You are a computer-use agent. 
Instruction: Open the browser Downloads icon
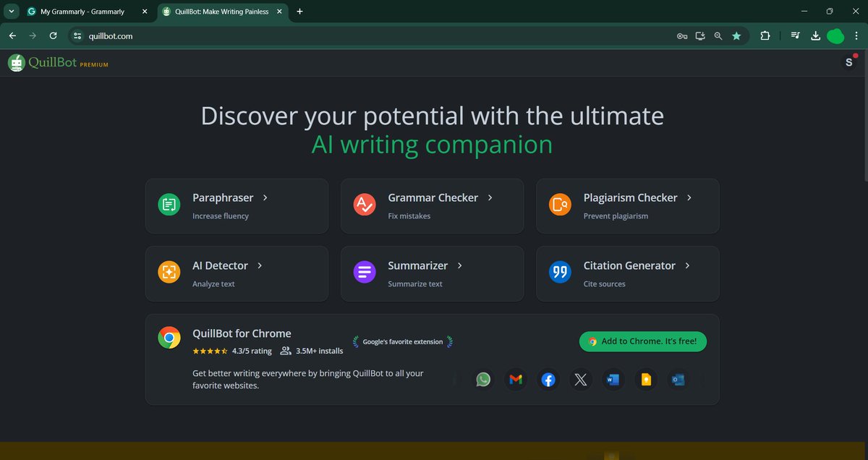click(816, 35)
